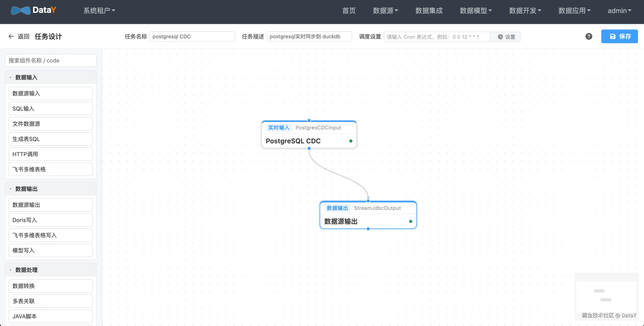Select the 飞书多维表格写入 component
644x326 pixels.
50,236
